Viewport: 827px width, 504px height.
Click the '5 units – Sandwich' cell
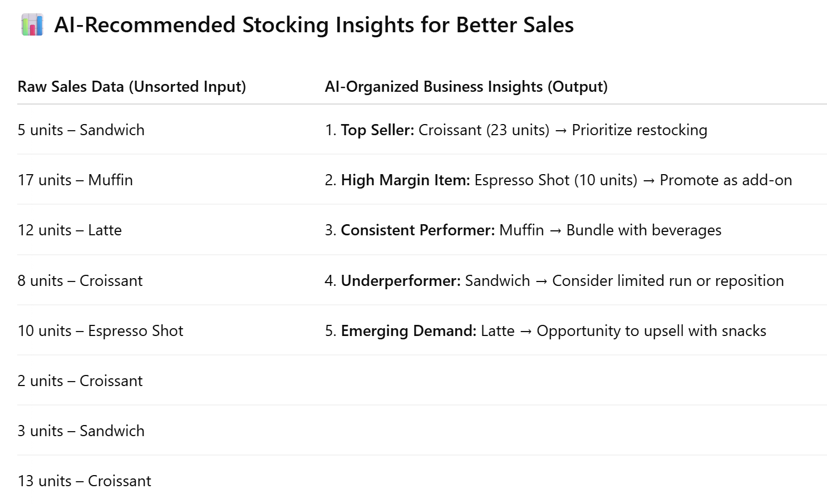pyautogui.click(x=81, y=130)
